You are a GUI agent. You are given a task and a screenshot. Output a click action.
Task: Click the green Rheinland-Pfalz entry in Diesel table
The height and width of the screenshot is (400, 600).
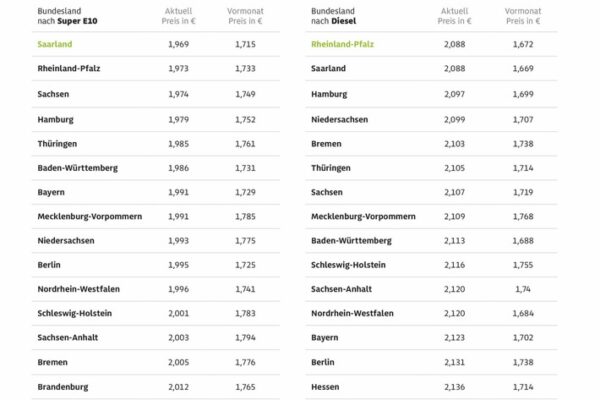(343, 44)
